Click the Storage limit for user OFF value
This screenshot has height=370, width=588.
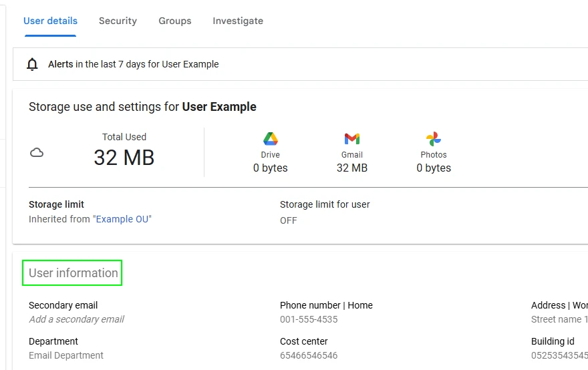tap(289, 220)
